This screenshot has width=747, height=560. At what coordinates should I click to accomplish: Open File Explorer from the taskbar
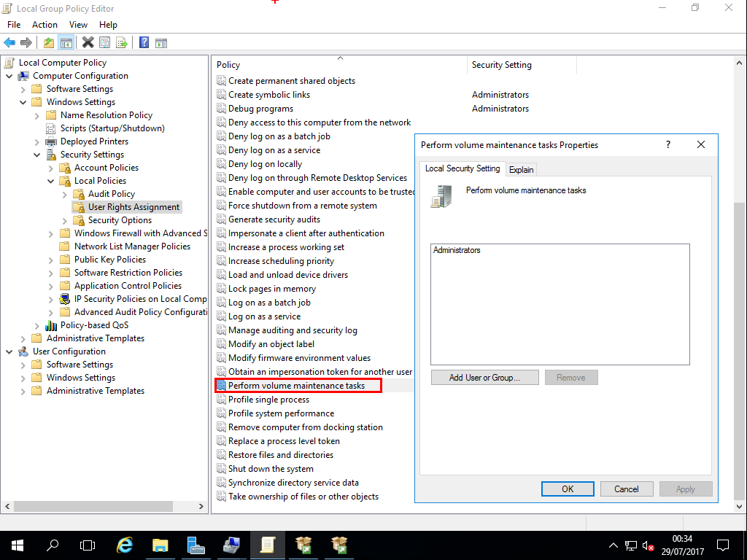click(x=160, y=544)
